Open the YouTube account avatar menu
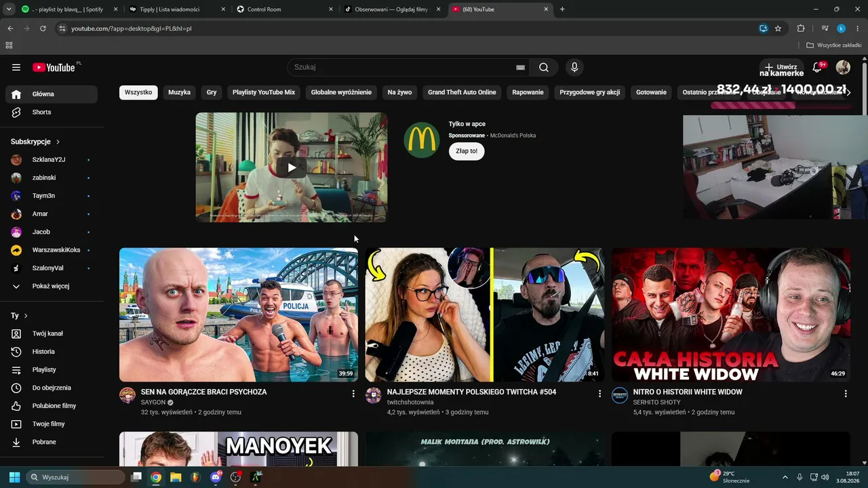 click(x=843, y=67)
